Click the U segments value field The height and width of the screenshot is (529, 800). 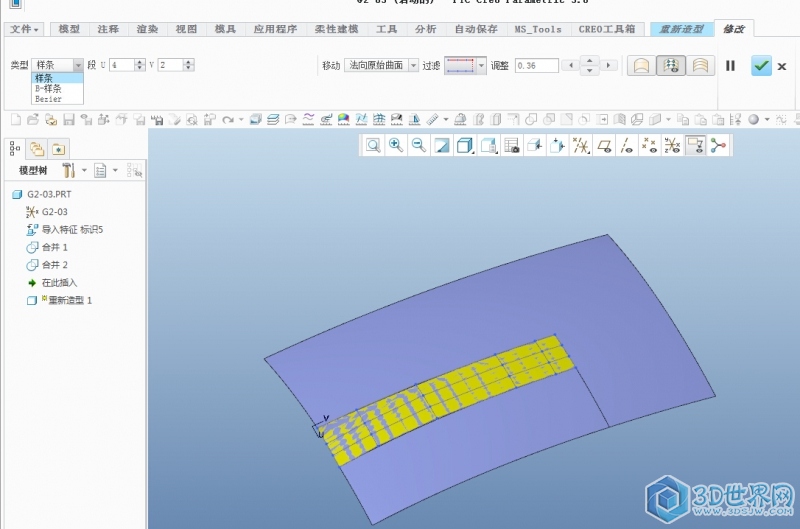pyautogui.click(x=122, y=65)
